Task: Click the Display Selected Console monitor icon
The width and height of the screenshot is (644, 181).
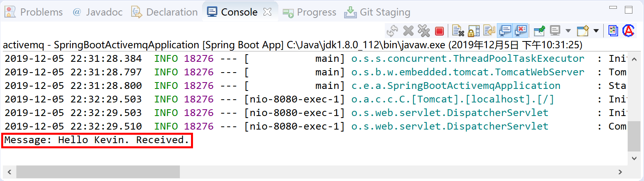Action: [555, 31]
